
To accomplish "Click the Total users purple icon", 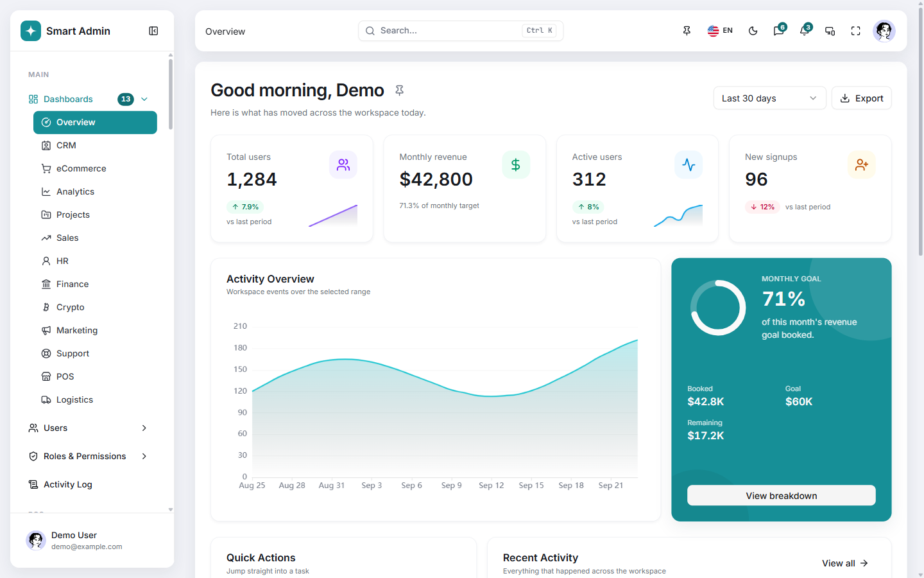I will (343, 165).
